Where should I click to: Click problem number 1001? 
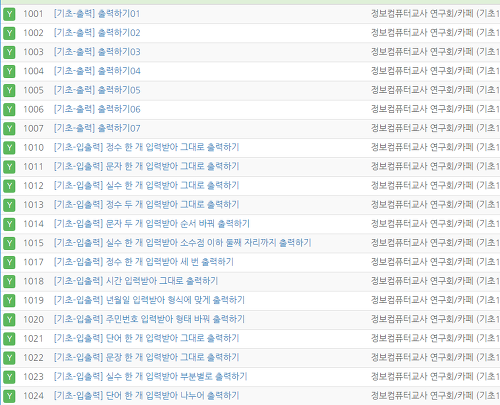33,14
